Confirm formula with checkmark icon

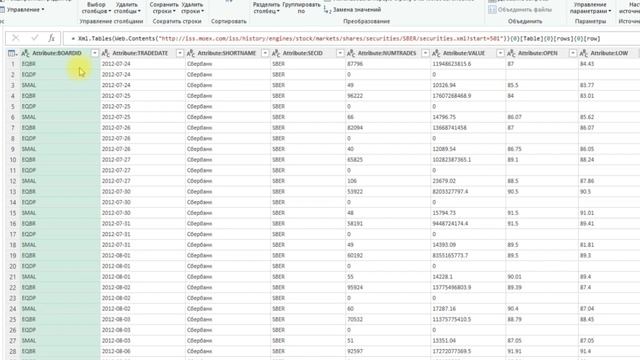tap(35, 38)
